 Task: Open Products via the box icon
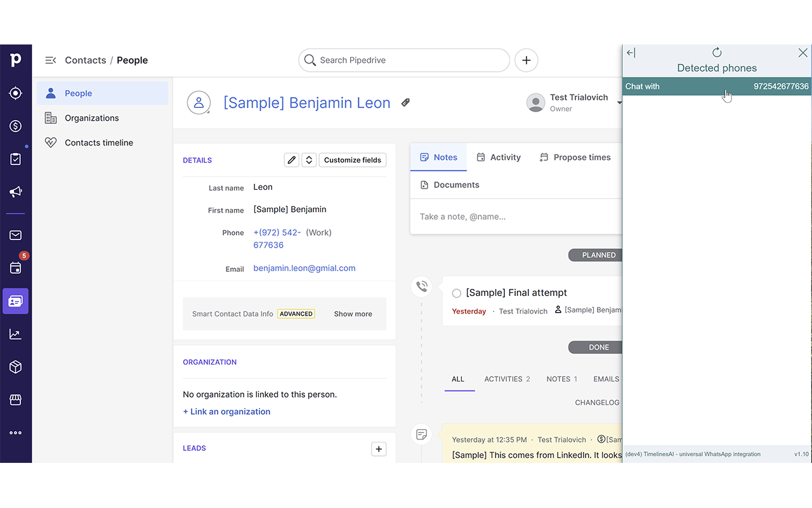tap(15, 366)
